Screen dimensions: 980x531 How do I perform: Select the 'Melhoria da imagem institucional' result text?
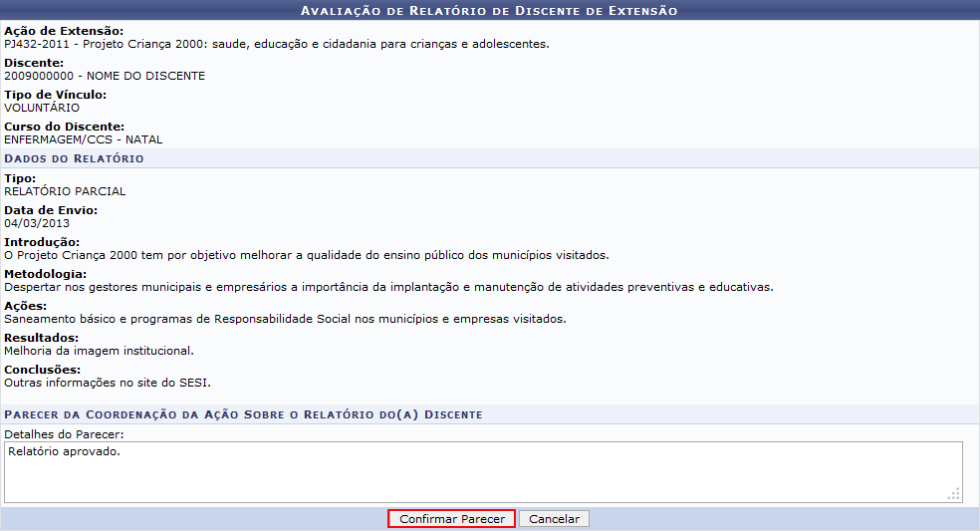[x=99, y=351]
